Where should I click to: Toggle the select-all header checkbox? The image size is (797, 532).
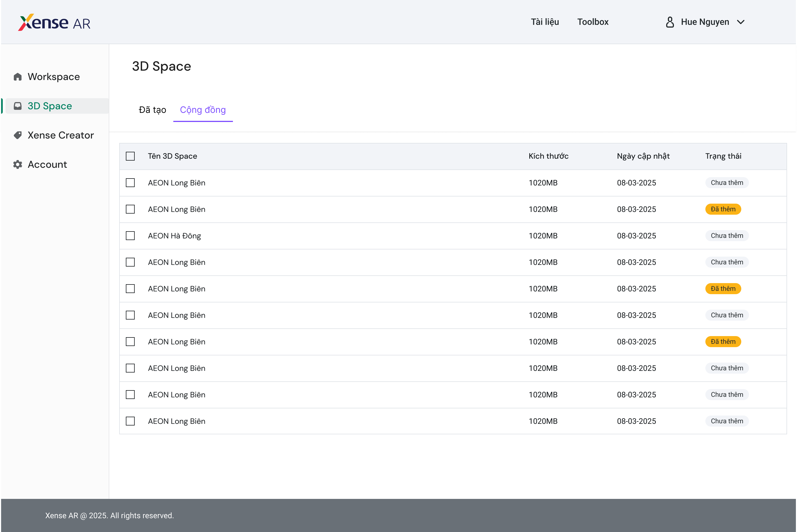[x=130, y=156]
